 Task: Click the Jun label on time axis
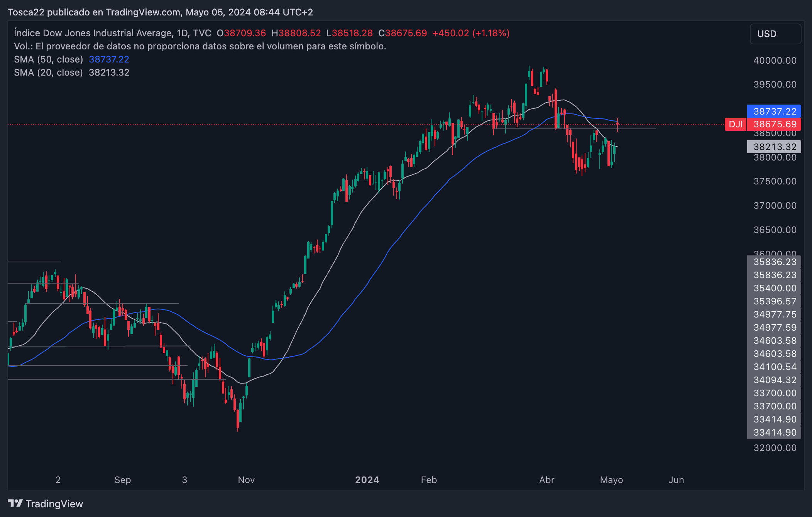[x=676, y=480]
